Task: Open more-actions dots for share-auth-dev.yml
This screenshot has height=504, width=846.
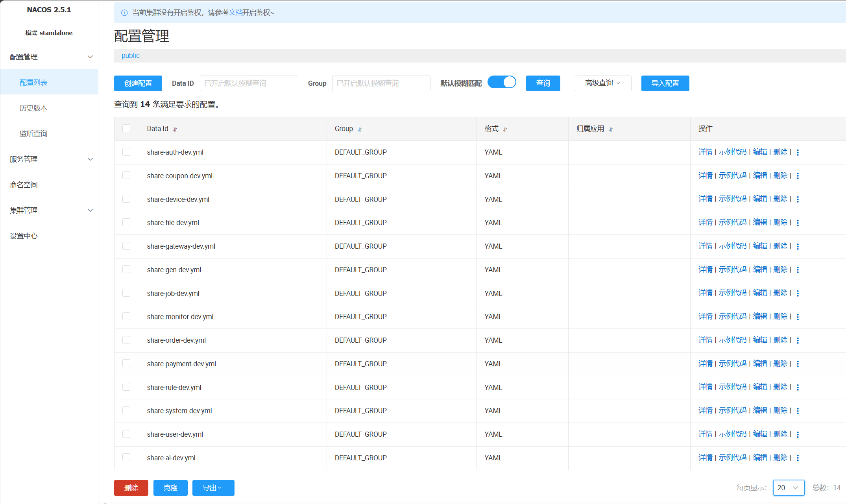Action: click(798, 153)
